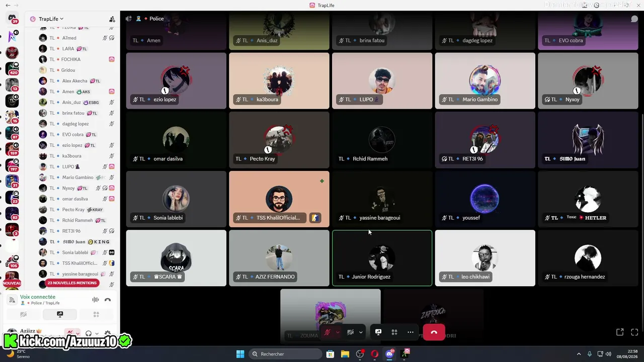Search in the taskbar Rechercher box
This screenshot has width=644, height=362.
coord(285,354)
